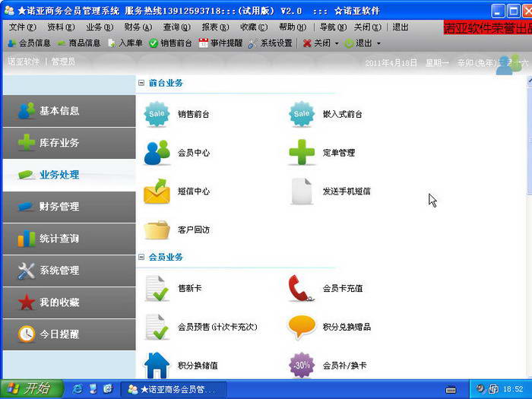Select 财务管理 sidebar section
The image size is (532, 399).
click(x=69, y=207)
